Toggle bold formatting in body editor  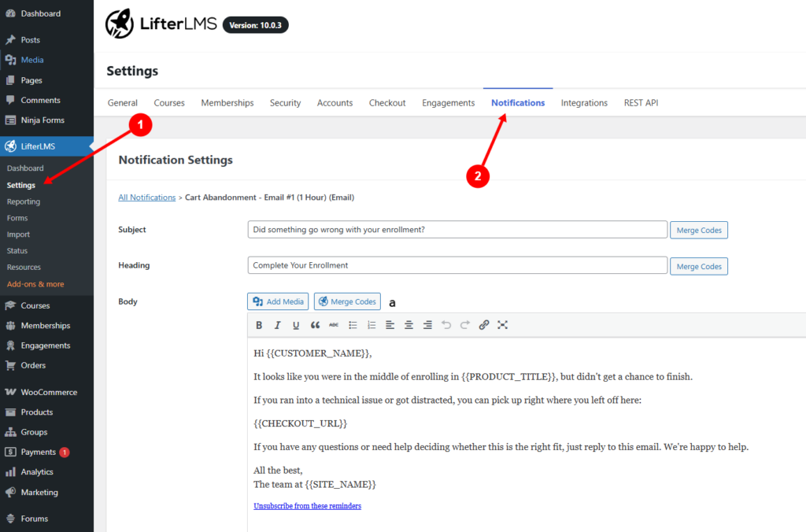[x=259, y=325]
